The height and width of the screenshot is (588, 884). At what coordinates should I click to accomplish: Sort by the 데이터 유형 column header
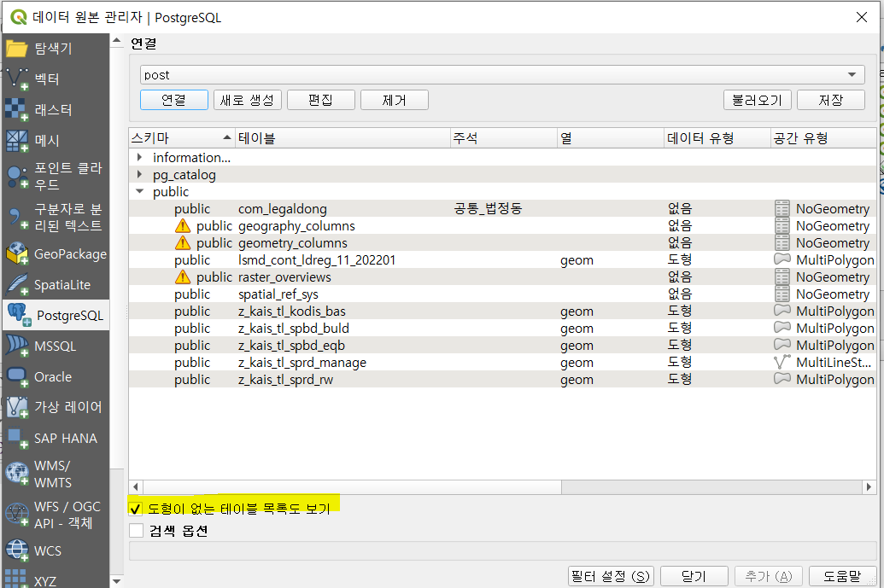717,138
